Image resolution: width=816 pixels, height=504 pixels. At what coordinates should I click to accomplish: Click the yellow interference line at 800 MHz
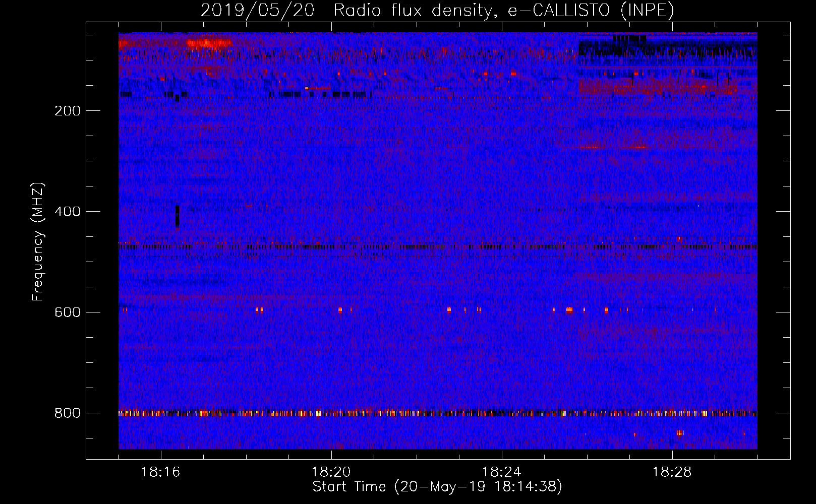[438, 413]
